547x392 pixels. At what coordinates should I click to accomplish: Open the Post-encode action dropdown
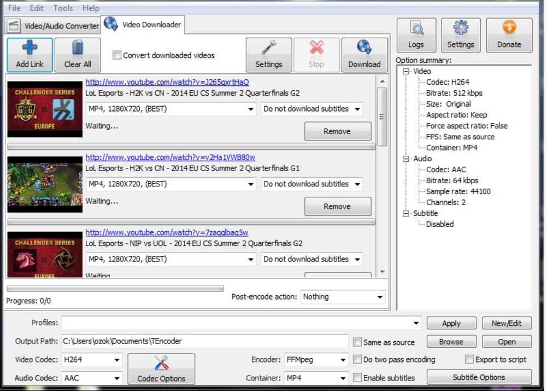click(380, 297)
